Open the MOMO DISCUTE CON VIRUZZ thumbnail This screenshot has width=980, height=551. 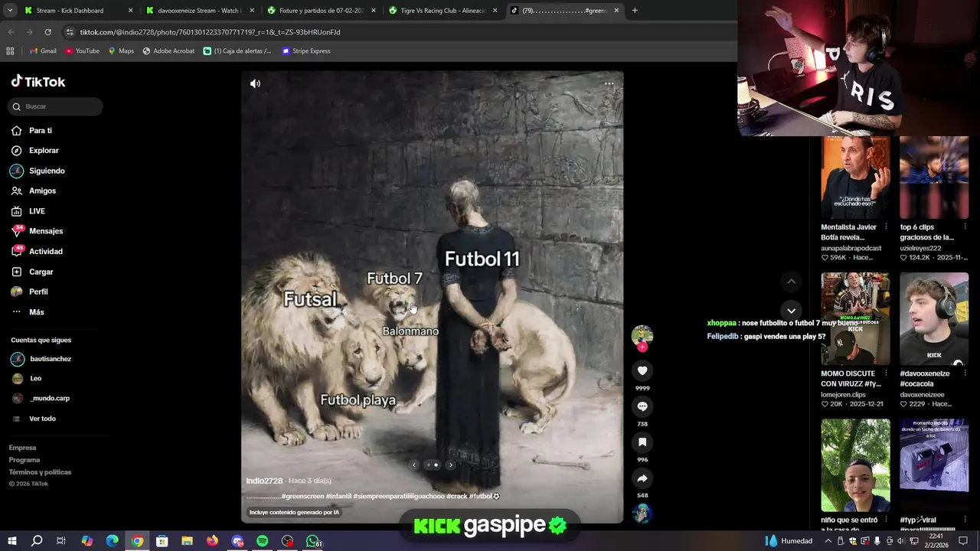[855, 318]
